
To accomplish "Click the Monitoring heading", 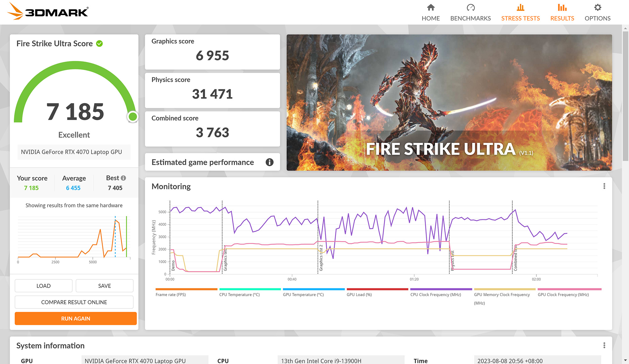I will [x=171, y=186].
